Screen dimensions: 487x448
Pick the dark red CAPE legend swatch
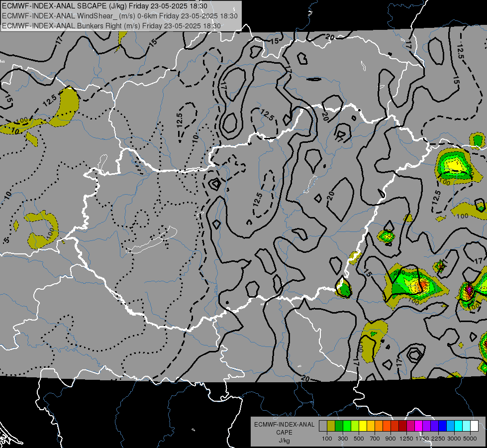click(403, 426)
